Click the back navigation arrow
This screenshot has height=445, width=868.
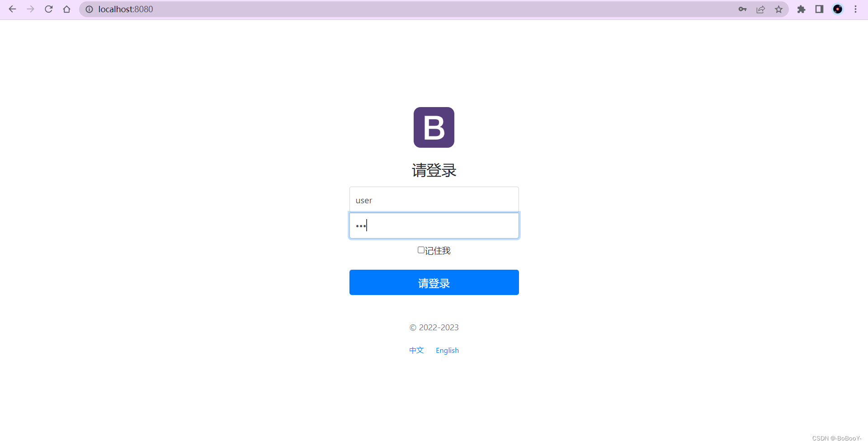tap(12, 9)
